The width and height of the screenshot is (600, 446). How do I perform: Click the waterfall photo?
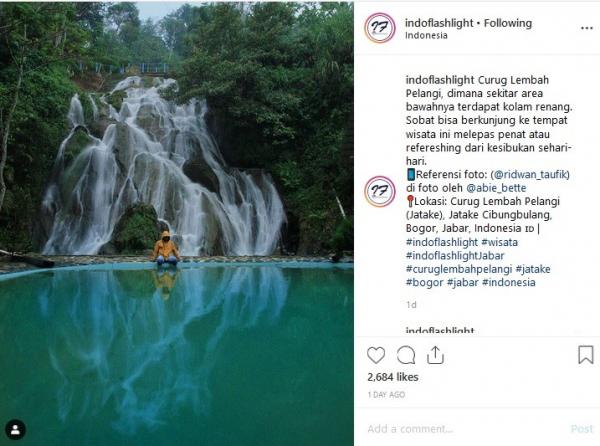coord(177,200)
